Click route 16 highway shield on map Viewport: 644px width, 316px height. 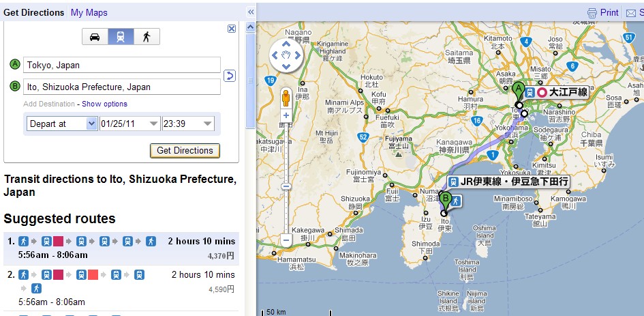click(x=476, y=121)
